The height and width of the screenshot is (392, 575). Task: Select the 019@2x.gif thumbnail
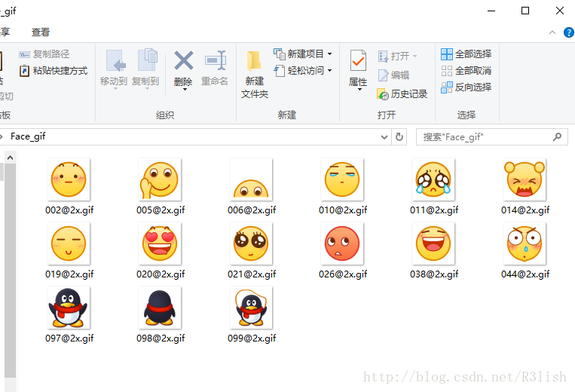pyautogui.click(x=69, y=243)
